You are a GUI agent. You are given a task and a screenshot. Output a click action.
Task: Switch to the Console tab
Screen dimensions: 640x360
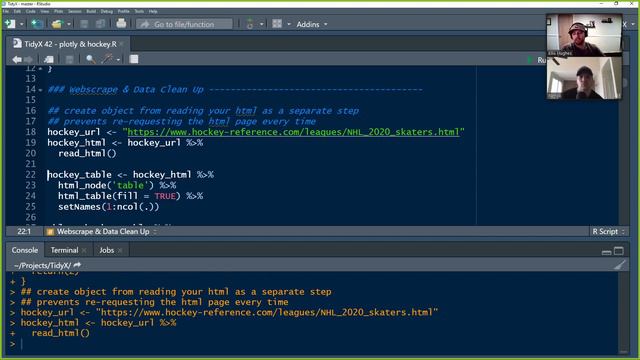(x=25, y=250)
